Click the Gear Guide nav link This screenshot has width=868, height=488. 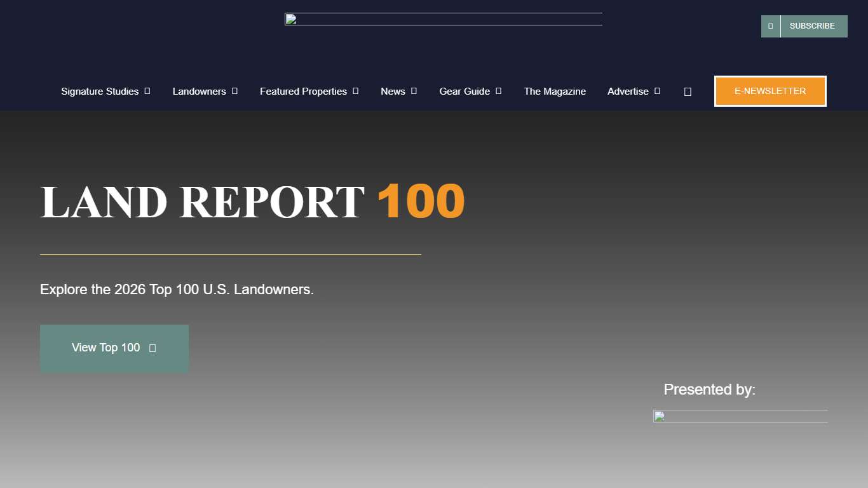pyautogui.click(x=465, y=91)
